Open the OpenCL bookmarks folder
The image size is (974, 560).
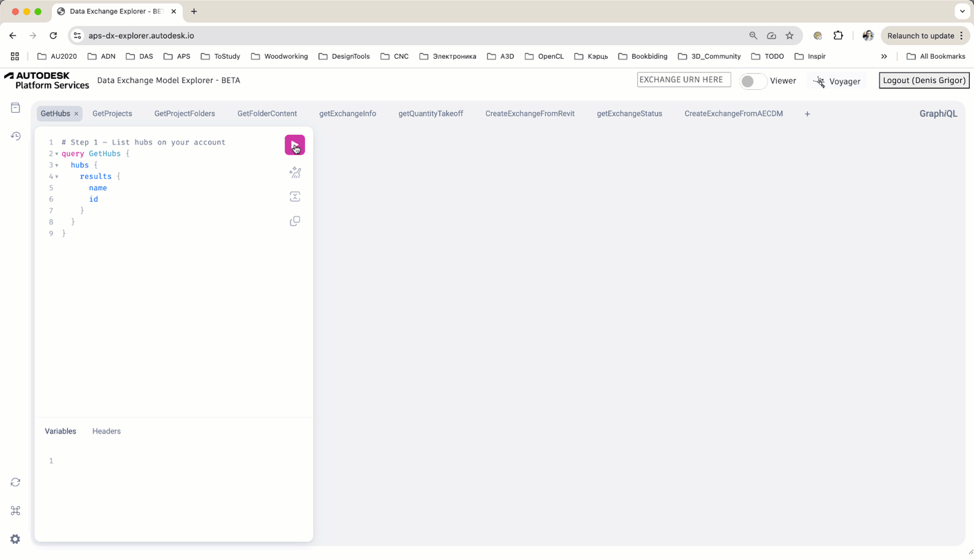(544, 57)
